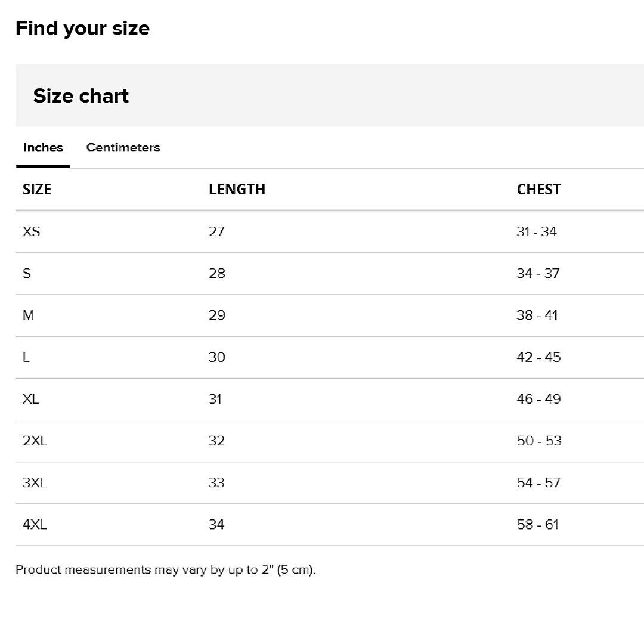The height and width of the screenshot is (644, 644).
Task: Click the length value 27 for XS
Action: tap(216, 232)
